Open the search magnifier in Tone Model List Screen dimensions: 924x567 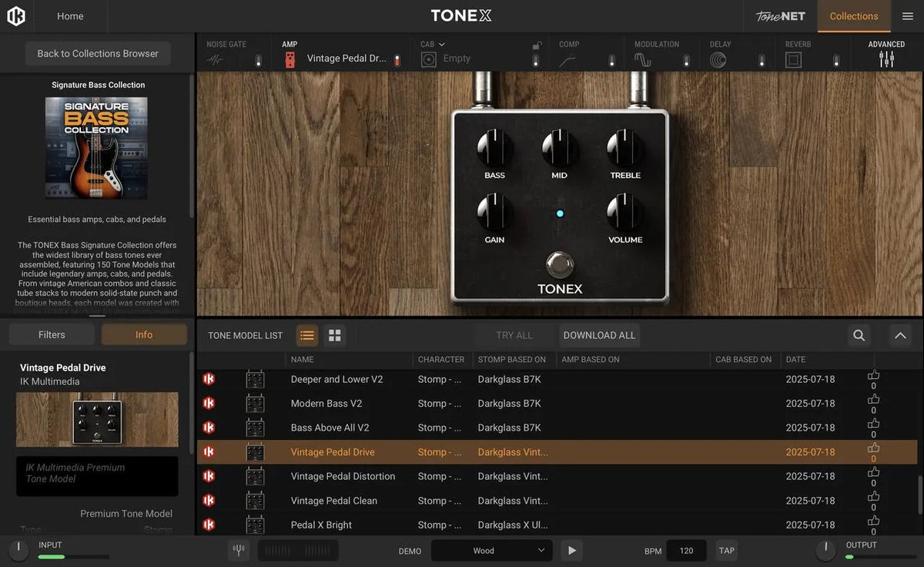(x=859, y=335)
